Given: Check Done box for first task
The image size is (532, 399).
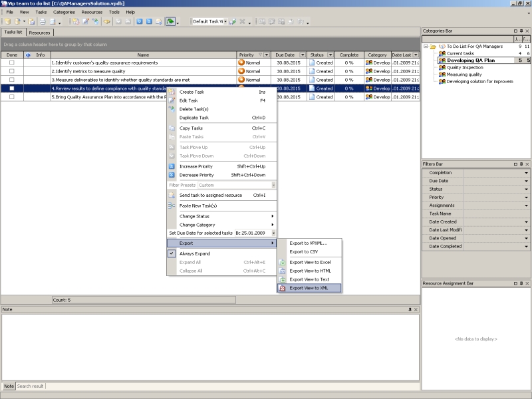Looking at the screenshot, I should pyautogui.click(x=11, y=63).
